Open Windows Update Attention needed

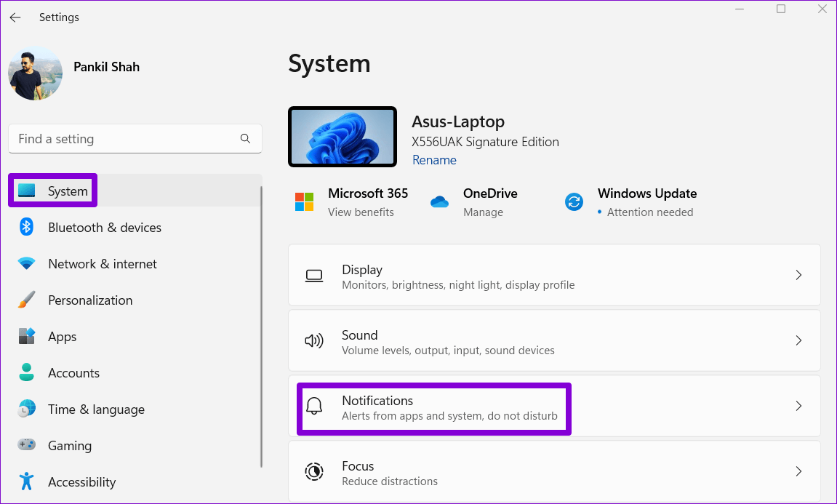[649, 212]
